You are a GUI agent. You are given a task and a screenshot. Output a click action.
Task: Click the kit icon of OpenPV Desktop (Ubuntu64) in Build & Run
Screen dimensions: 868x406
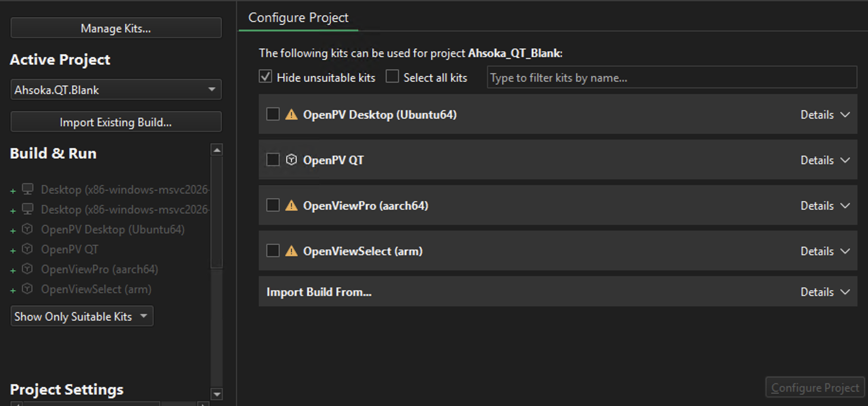point(28,229)
